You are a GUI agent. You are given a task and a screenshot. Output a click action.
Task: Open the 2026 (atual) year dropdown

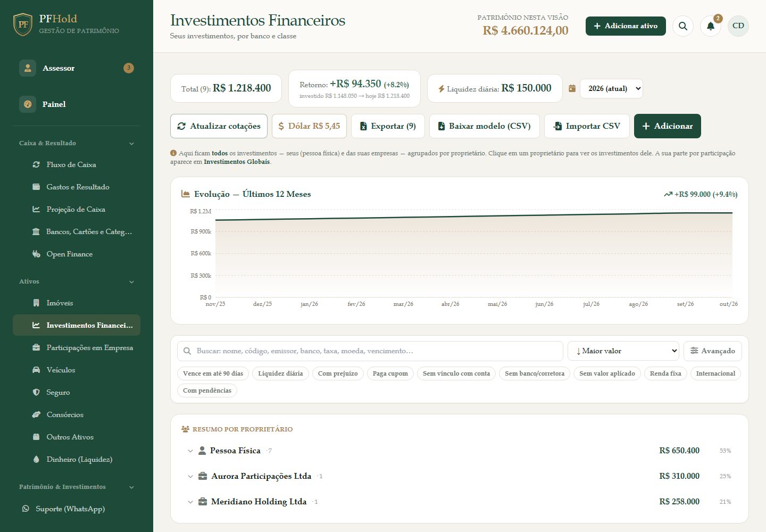[611, 88]
